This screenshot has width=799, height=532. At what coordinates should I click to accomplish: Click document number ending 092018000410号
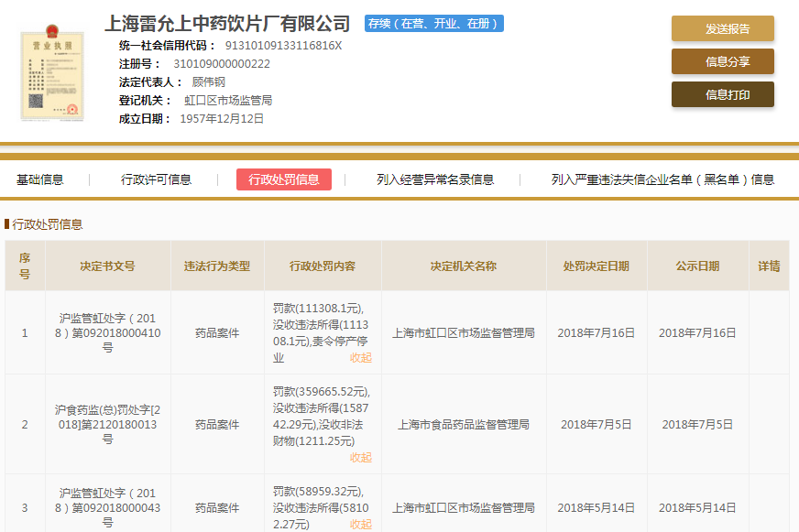[107, 333]
